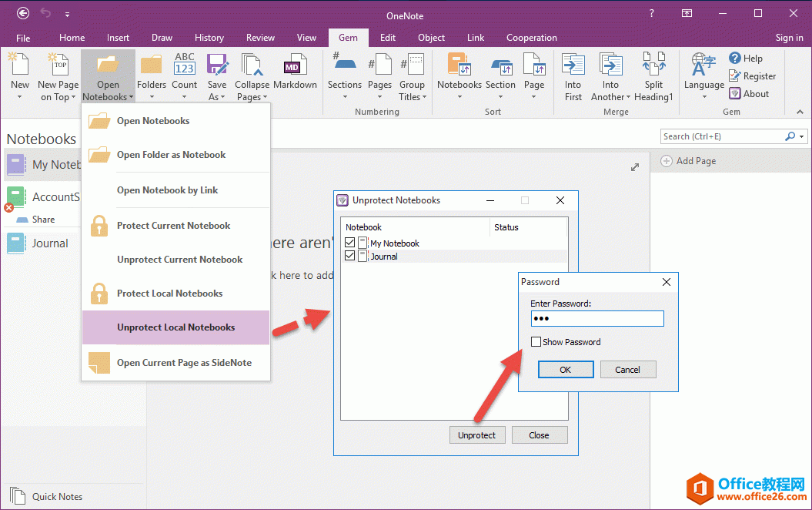
Task: Expand the Language dropdown
Action: (x=703, y=96)
